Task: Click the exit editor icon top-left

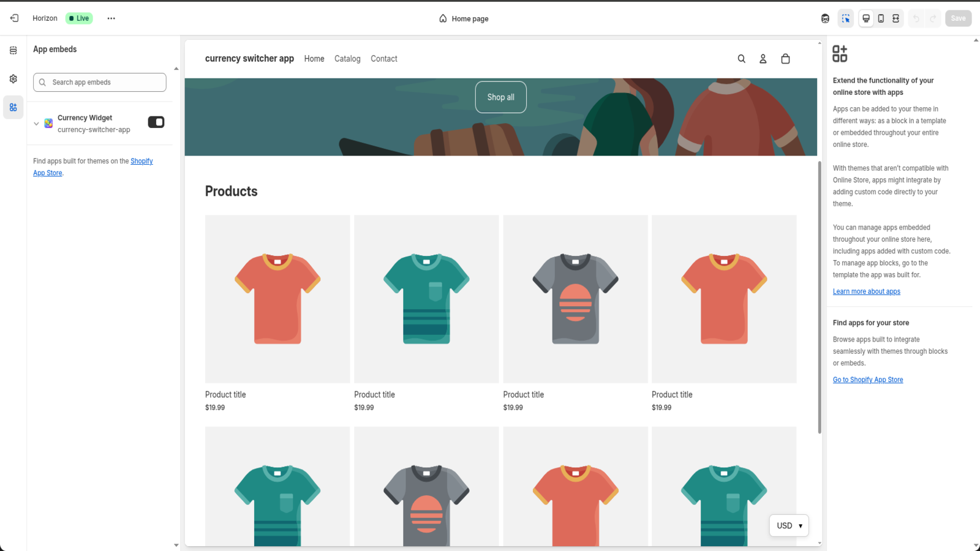Action: (13, 18)
